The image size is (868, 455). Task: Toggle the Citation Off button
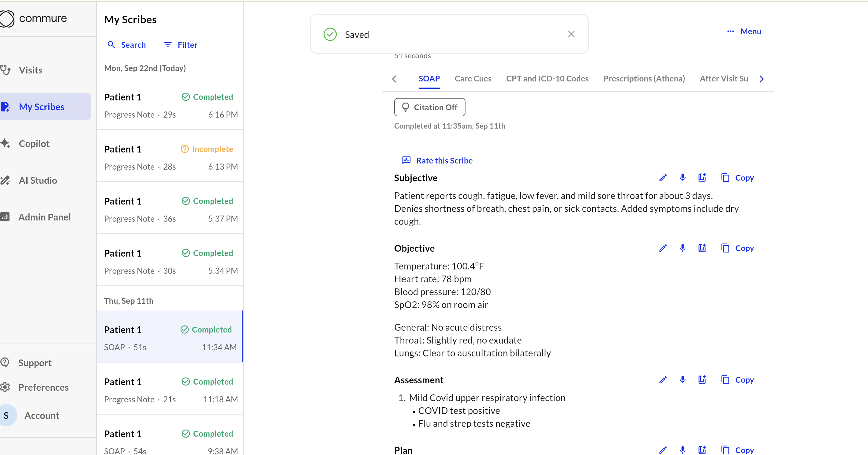tap(430, 107)
